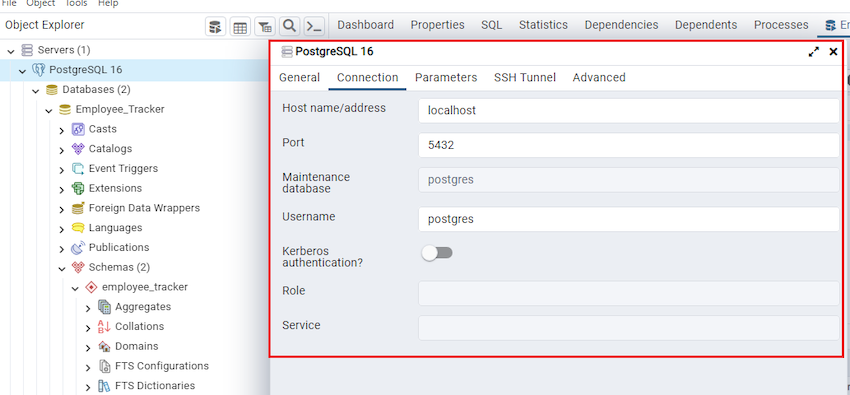Switch to the Dependencies panel tab
The width and height of the screenshot is (850, 395).
621,25
